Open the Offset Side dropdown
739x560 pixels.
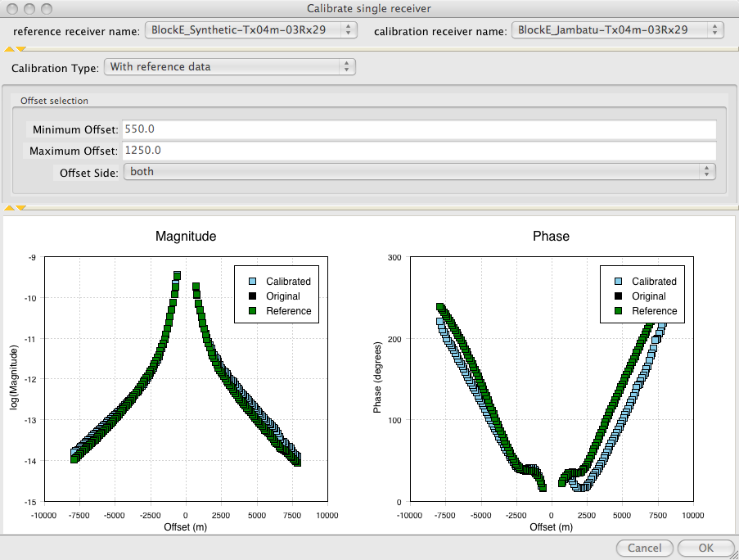click(420, 172)
